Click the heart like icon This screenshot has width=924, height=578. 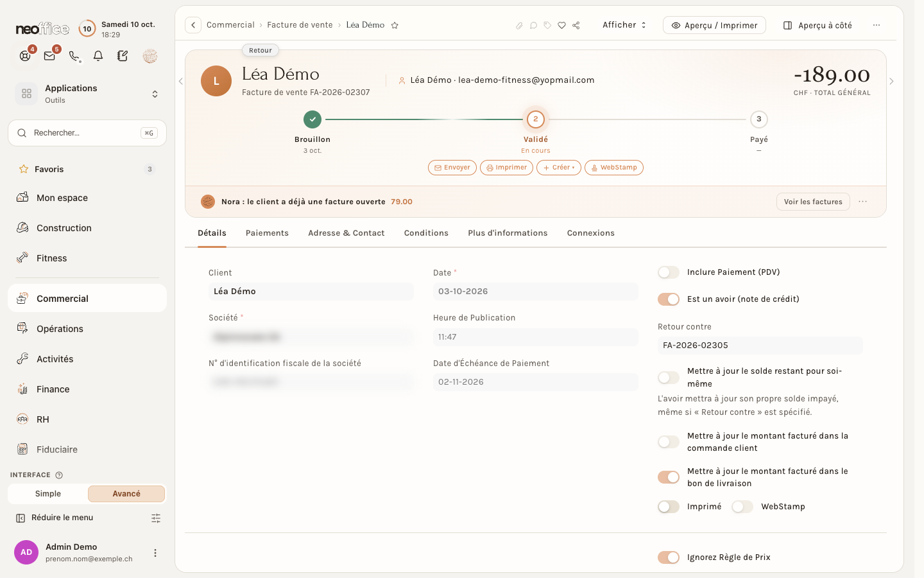[x=561, y=26]
